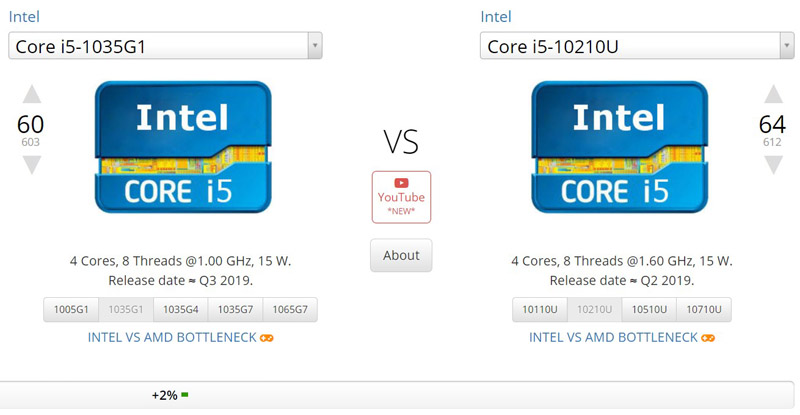Click the '4 Cores, 8 Threads @1.60 GHz' text
Viewport: 800px width, 415px height.
603,261
